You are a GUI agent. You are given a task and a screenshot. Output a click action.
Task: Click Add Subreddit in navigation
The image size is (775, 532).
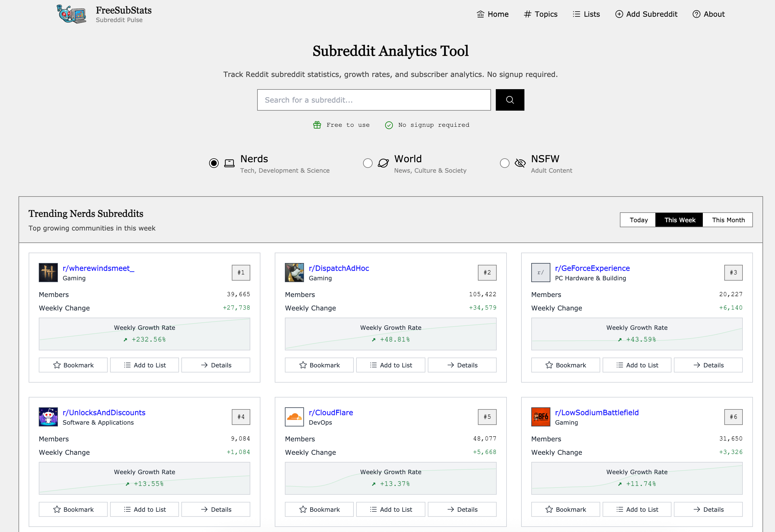point(646,14)
